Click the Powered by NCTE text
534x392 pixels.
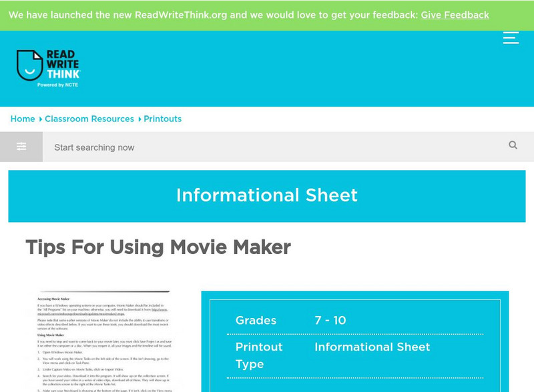tap(57, 85)
